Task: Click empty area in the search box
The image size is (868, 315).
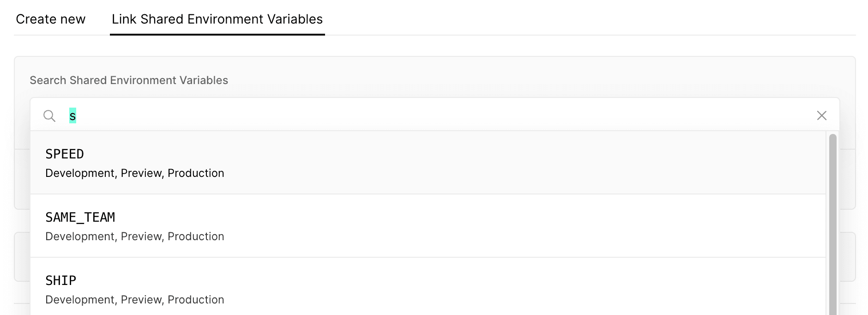Action: [x=462, y=115]
